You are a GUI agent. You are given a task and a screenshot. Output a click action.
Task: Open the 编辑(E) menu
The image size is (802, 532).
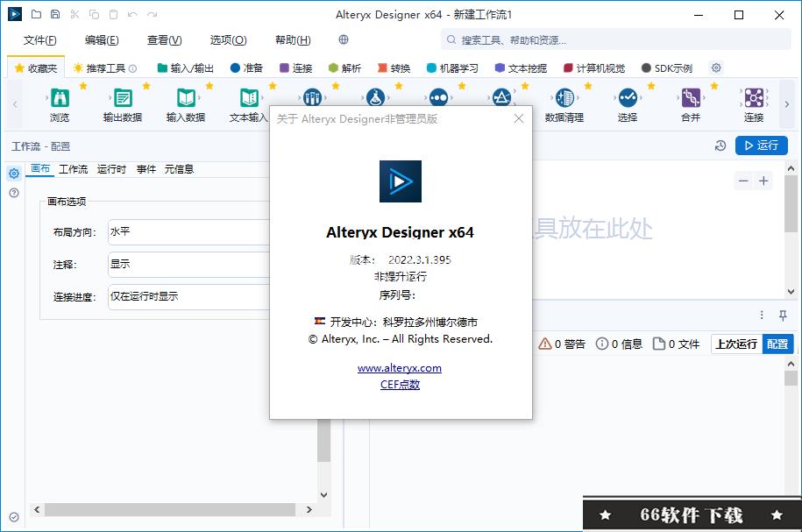[102, 40]
